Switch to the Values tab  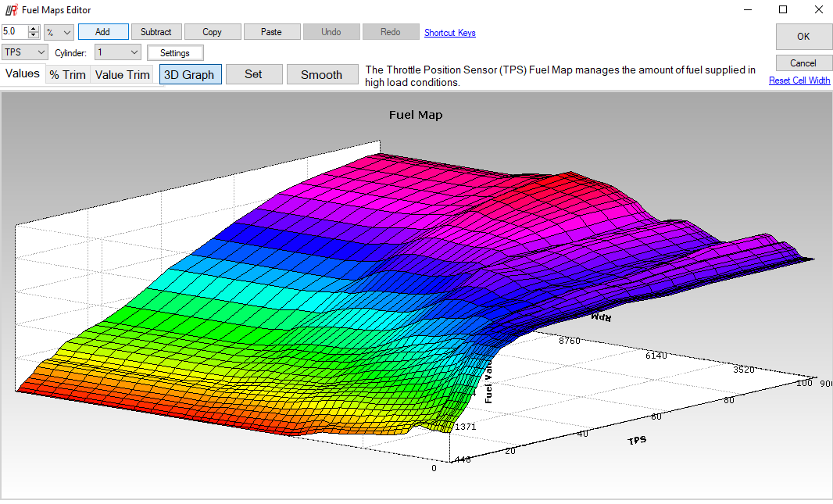(x=23, y=74)
